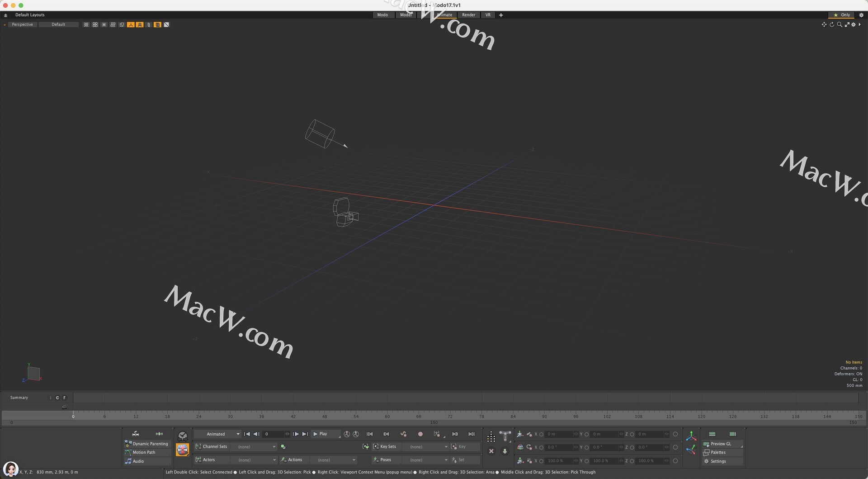The image size is (868, 479).
Task: Toggle the Position X key circle
Action: (x=541, y=434)
